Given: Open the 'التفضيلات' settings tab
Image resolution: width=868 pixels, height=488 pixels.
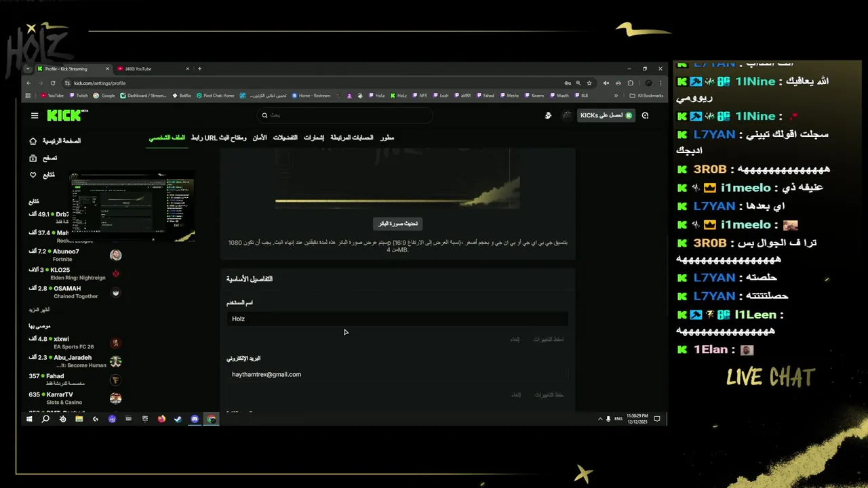Looking at the screenshot, I should click(x=285, y=138).
